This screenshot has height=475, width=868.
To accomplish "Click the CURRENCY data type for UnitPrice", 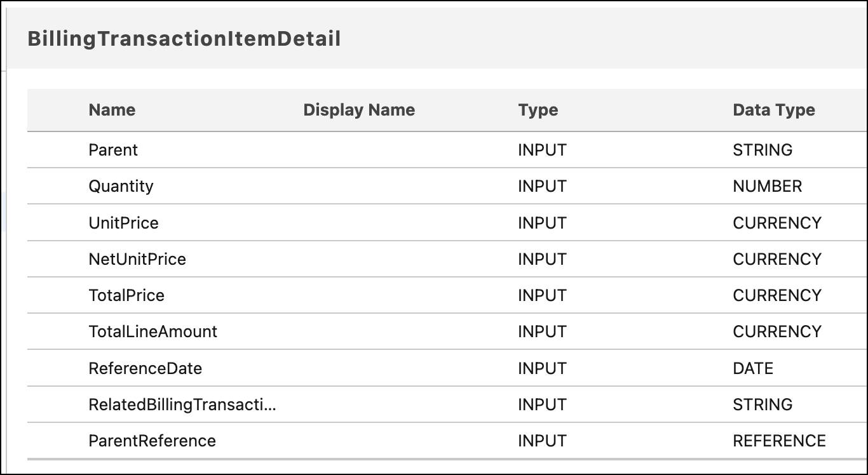I will coord(777,222).
